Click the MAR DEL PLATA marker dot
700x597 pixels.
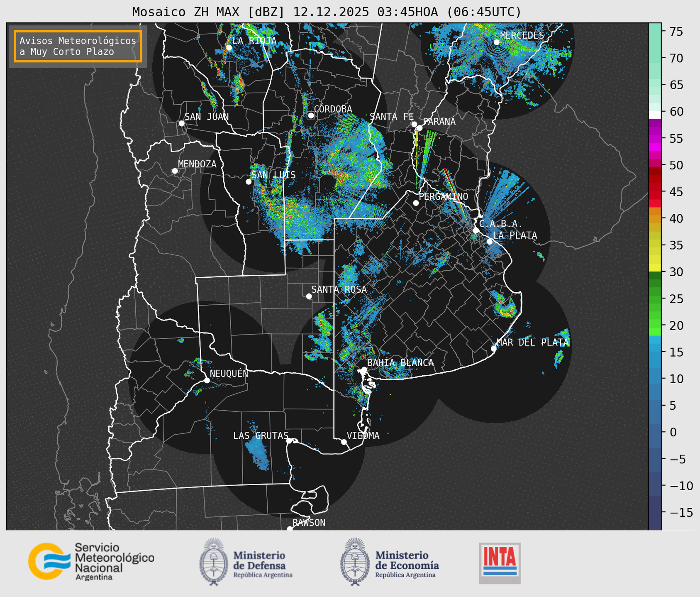[494, 349]
